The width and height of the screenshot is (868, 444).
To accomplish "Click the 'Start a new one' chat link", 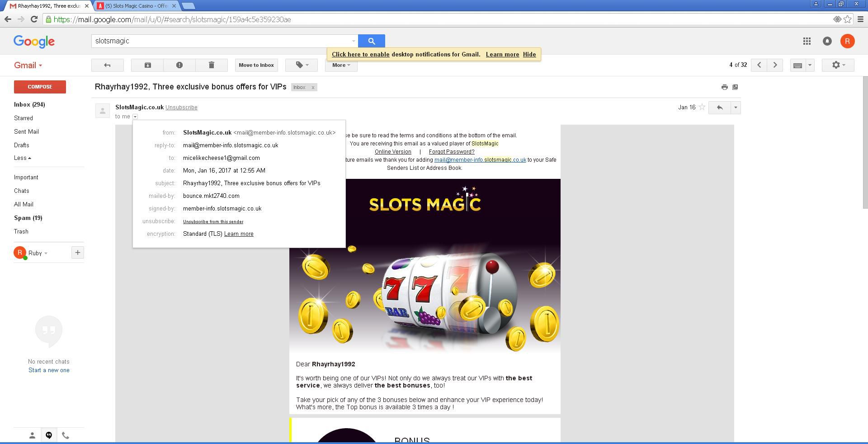I will pos(49,370).
